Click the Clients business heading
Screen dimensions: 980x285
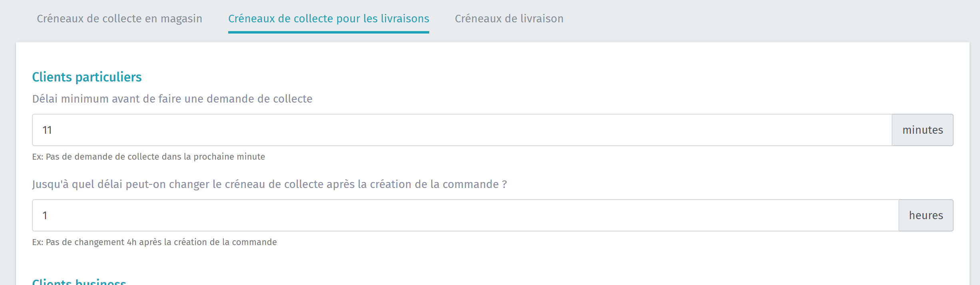[79, 282]
